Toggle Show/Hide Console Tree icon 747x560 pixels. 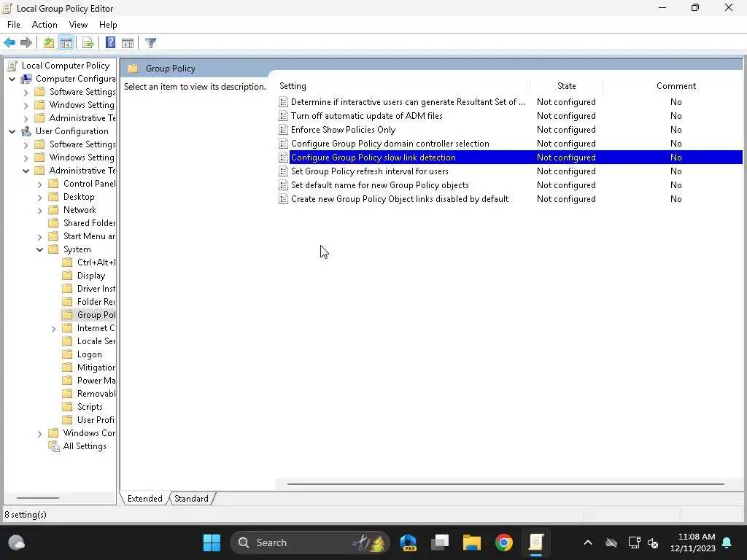[x=66, y=43]
